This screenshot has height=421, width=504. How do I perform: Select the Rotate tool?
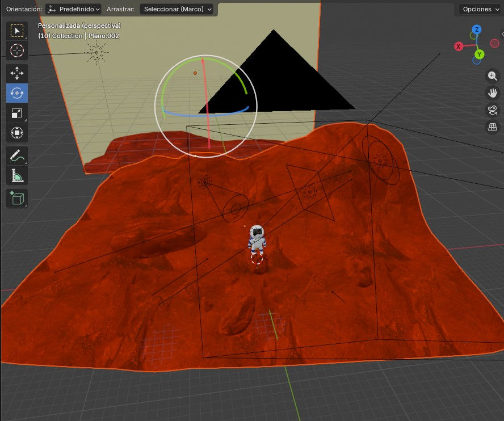pyautogui.click(x=17, y=93)
